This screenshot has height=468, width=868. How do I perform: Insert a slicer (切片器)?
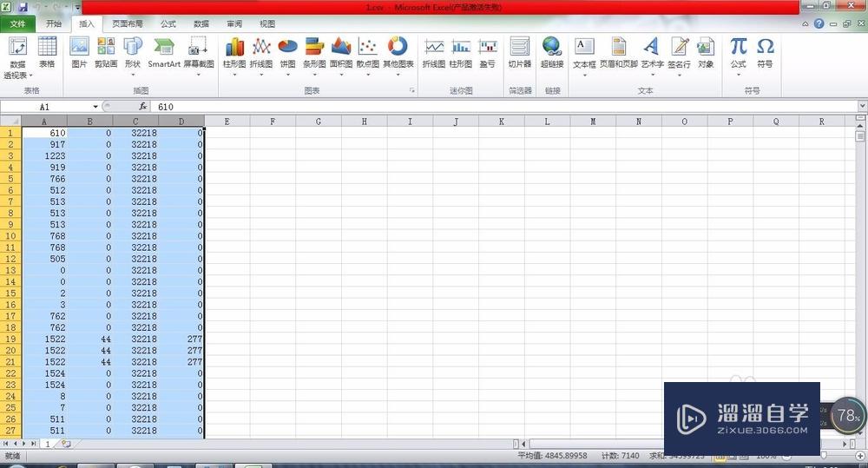pyautogui.click(x=520, y=53)
